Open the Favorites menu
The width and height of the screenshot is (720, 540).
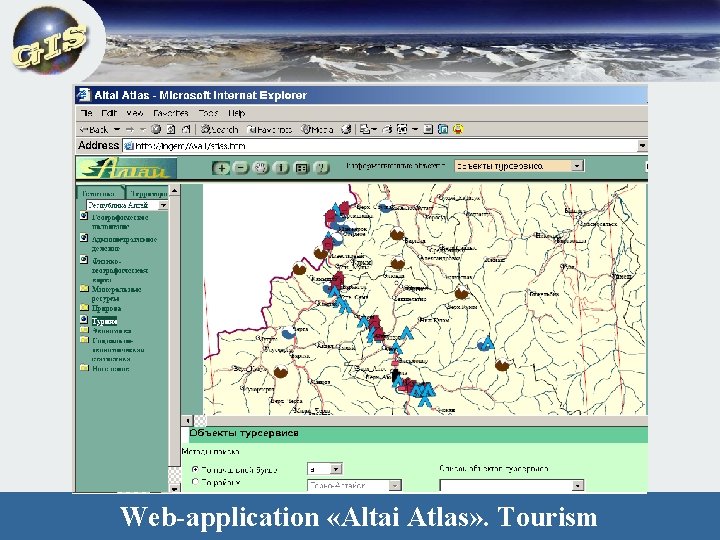[x=171, y=113]
